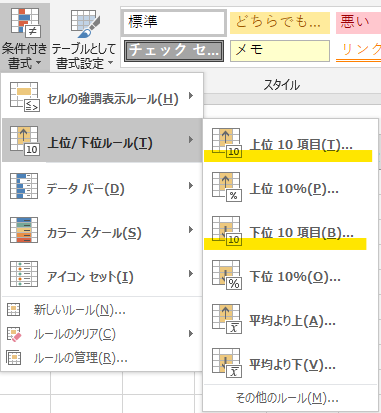Click the データ バー icon
The width and height of the screenshot is (381, 413).
point(24,186)
